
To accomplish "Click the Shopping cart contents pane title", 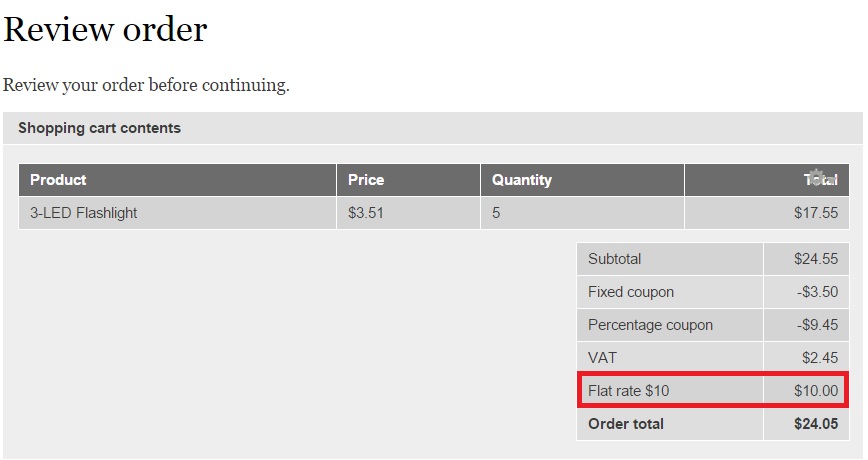I will point(100,128).
